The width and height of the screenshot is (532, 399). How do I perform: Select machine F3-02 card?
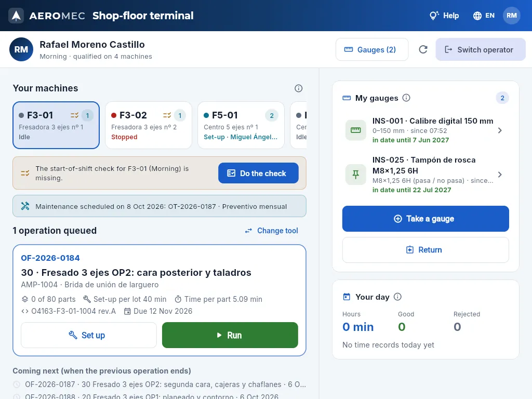pyautogui.click(x=149, y=125)
